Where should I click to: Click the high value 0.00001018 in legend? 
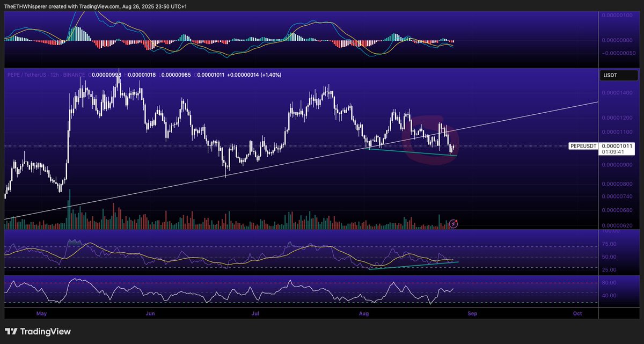141,75
